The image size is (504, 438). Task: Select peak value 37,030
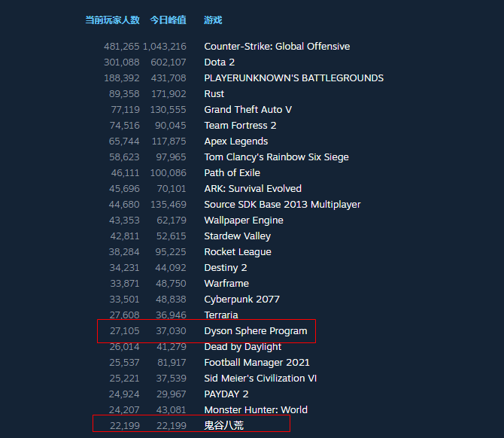[x=171, y=331]
